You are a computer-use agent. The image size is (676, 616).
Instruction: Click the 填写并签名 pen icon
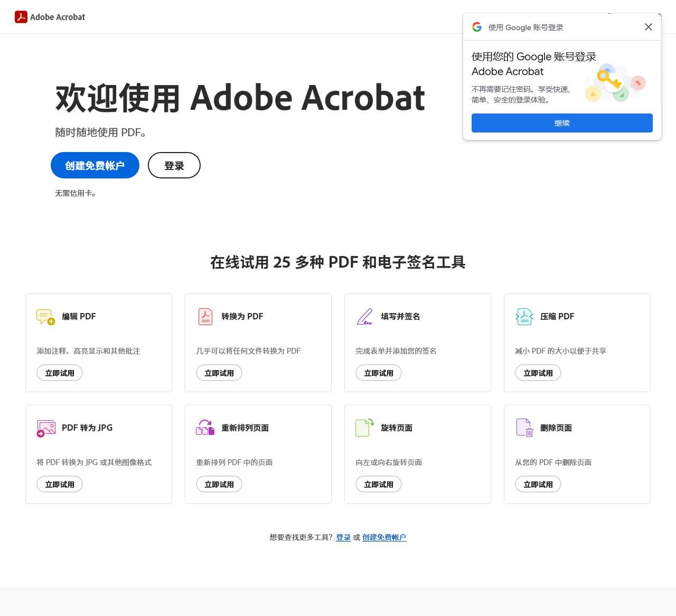[x=364, y=316]
